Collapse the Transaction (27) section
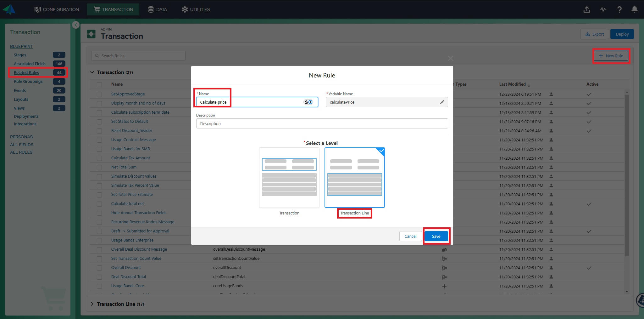Image resolution: width=644 pixels, height=319 pixels. (92, 72)
